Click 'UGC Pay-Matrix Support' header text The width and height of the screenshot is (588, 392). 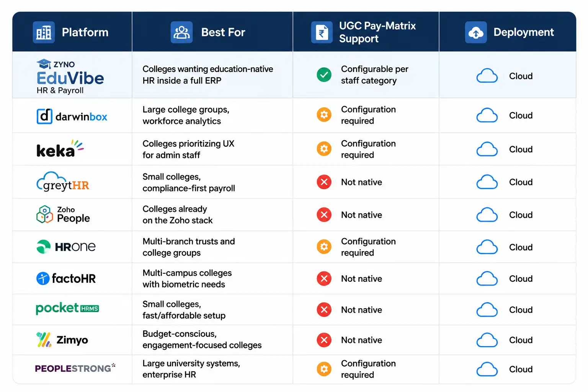point(377,32)
